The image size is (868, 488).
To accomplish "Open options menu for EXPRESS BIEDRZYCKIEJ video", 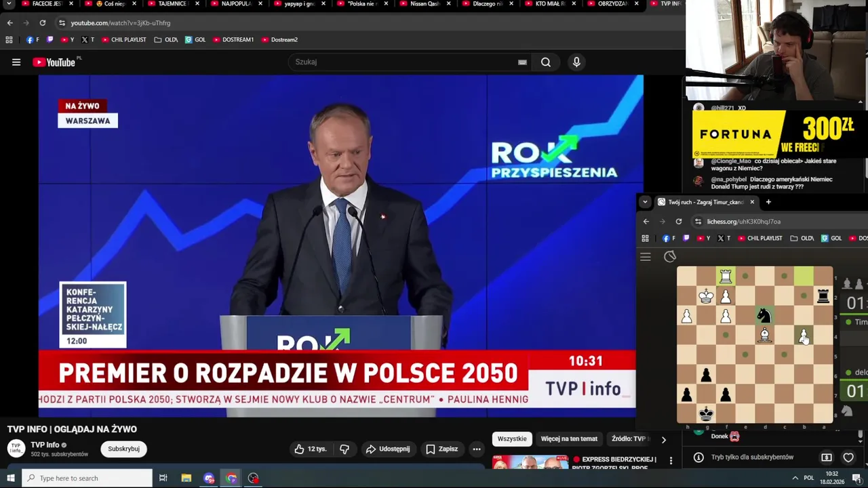I will click(x=671, y=461).
